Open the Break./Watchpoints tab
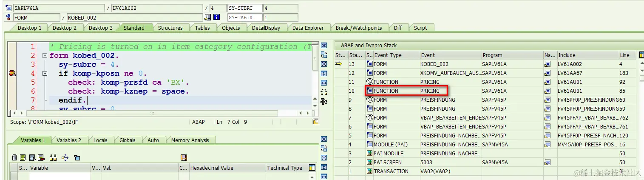This screenshot has width=644, height=180. (x=359, y=28)
